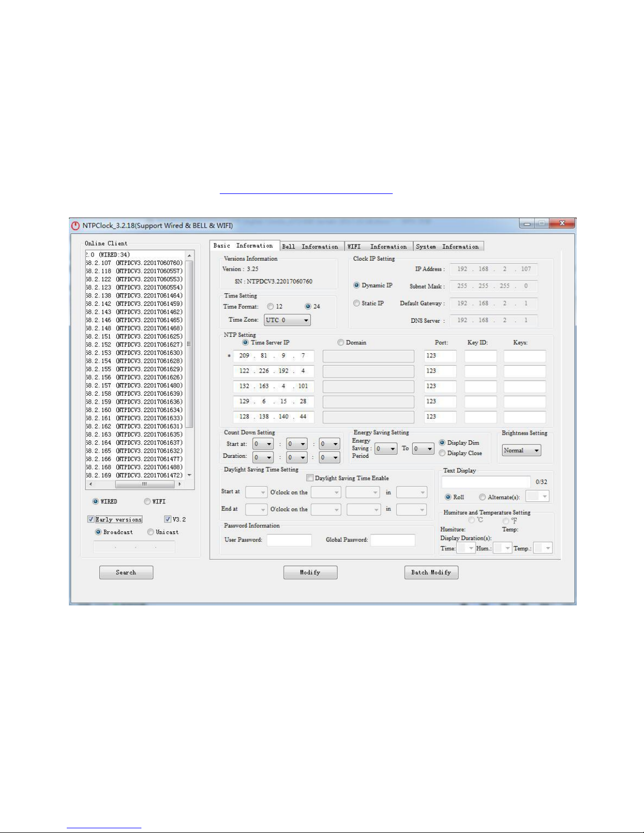Open Count Down Start at hours dropdown
Viewport: 644px width, 833px height.
pyautogui.click(x=263, y=444)
